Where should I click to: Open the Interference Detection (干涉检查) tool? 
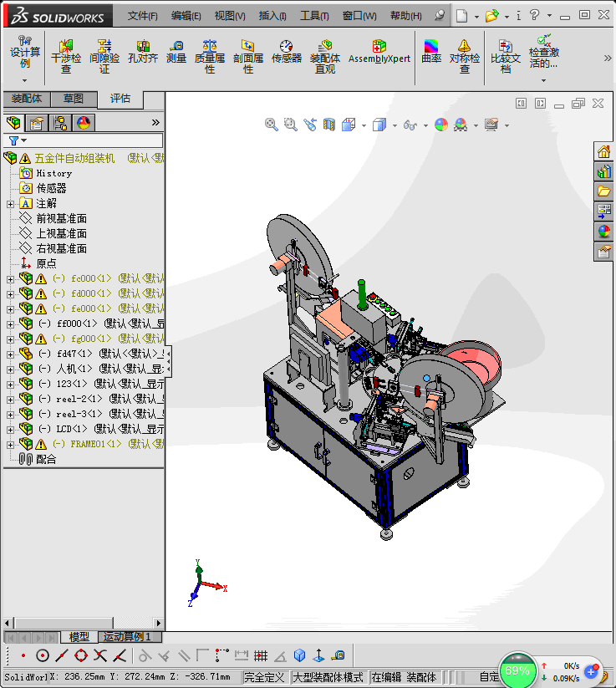(x=66, y=56)
